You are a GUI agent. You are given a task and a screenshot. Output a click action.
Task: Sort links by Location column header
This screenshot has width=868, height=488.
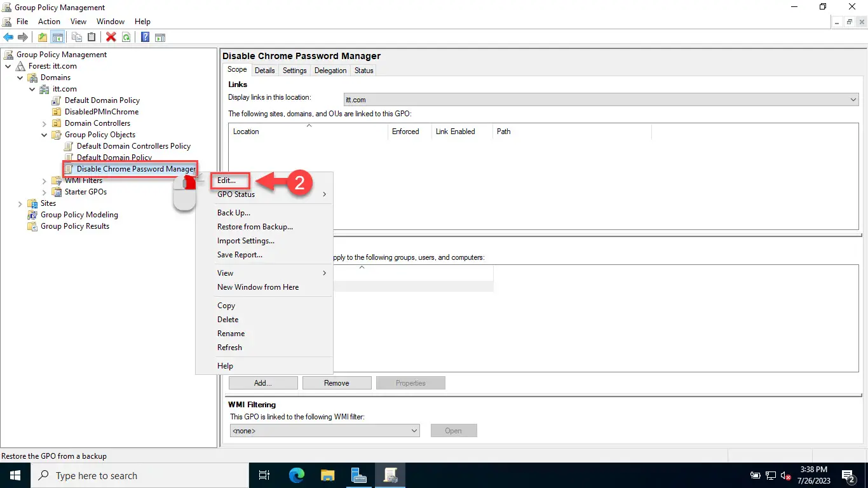coord(308,132)
